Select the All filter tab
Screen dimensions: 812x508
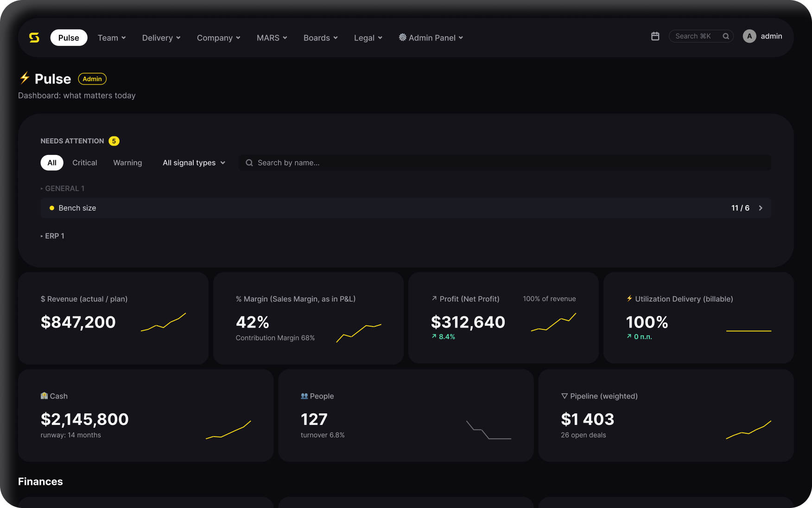point(52,163)
